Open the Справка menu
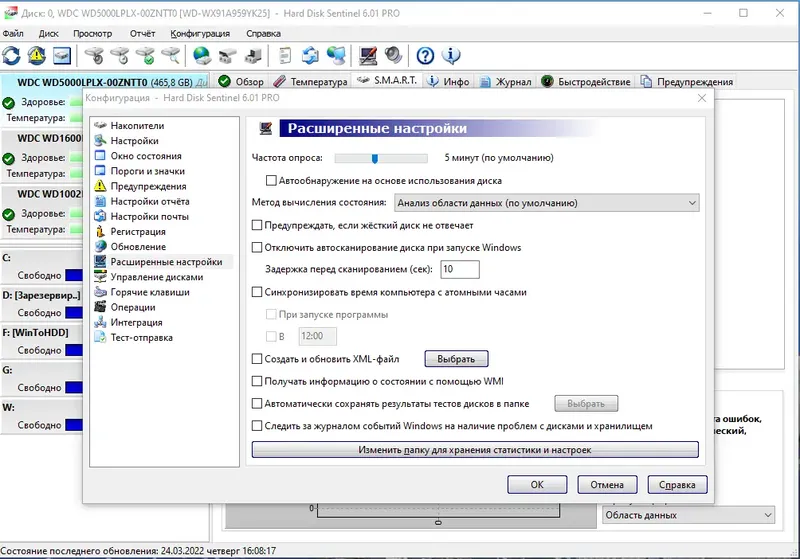 pos(263,34)
